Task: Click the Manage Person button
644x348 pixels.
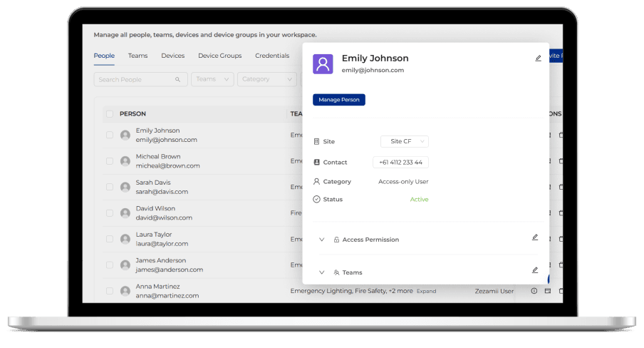Action: point(339,100)
